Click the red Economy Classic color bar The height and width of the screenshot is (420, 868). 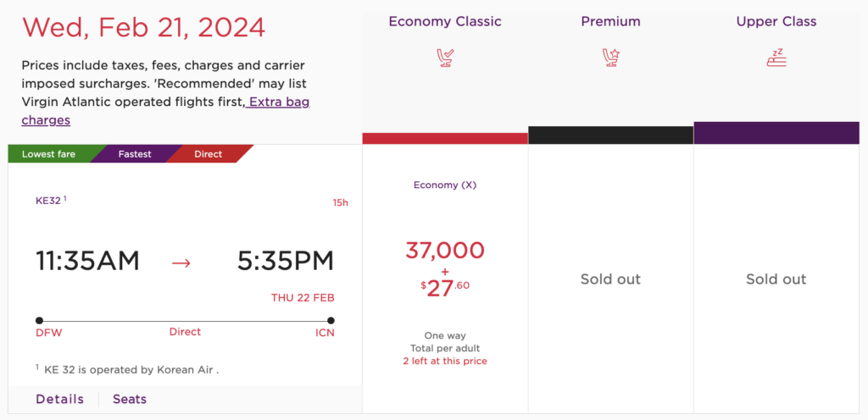click(x=445, y=139)
